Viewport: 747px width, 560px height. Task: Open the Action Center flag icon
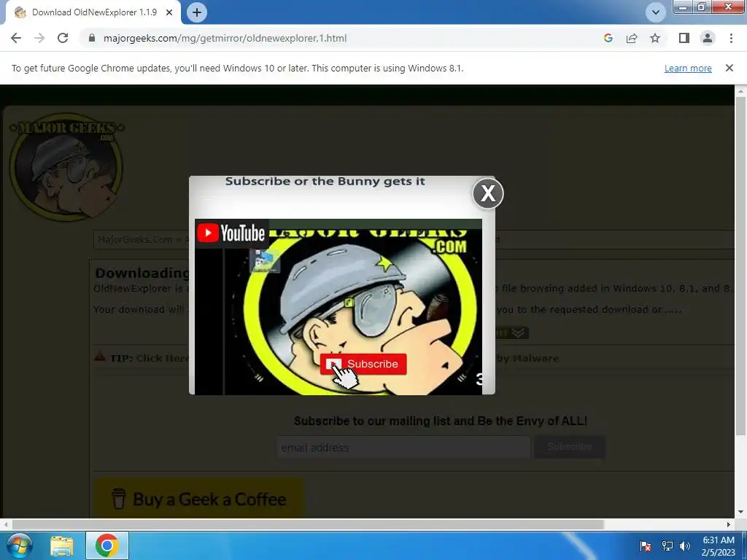click(646, 546)
